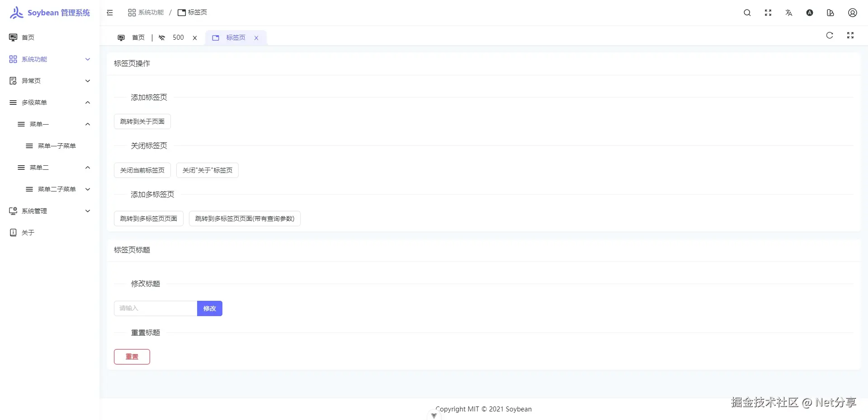Toggle dark theme mode icon
Screen dimensions: 868x420
(810, 13)
